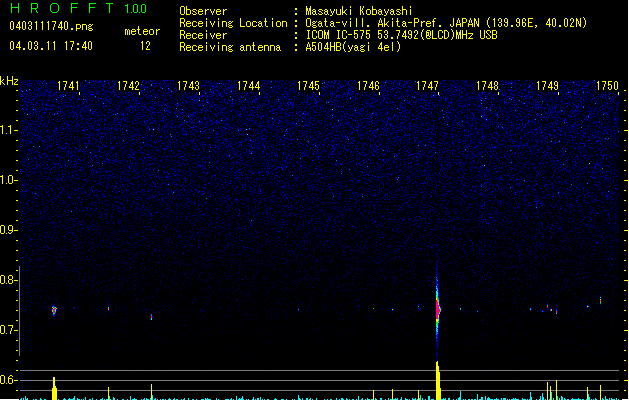Click the Receiving antenna label
Viewport: 629px width, 400px height.
[x=230, y=47]
